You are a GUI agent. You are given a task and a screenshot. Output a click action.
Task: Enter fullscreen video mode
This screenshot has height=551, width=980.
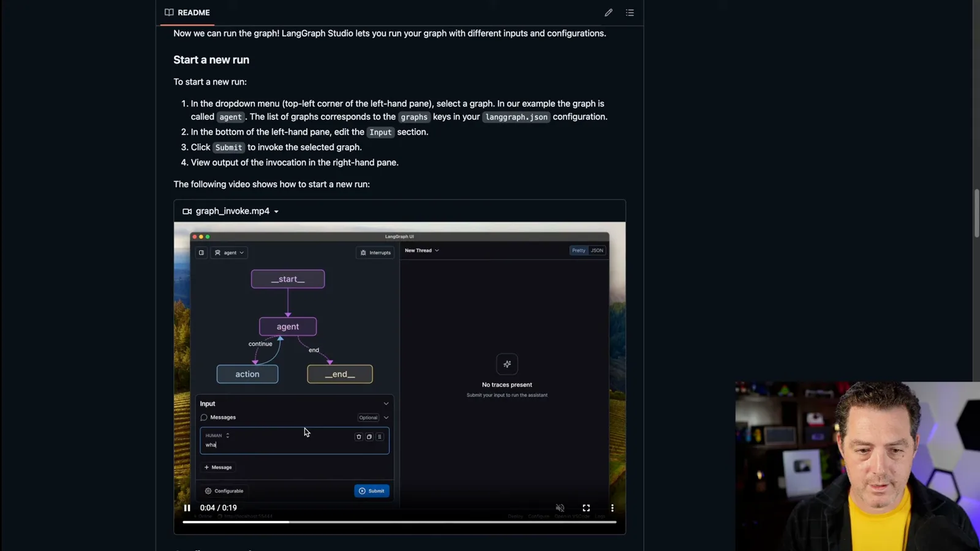click(x=586, y=508)
